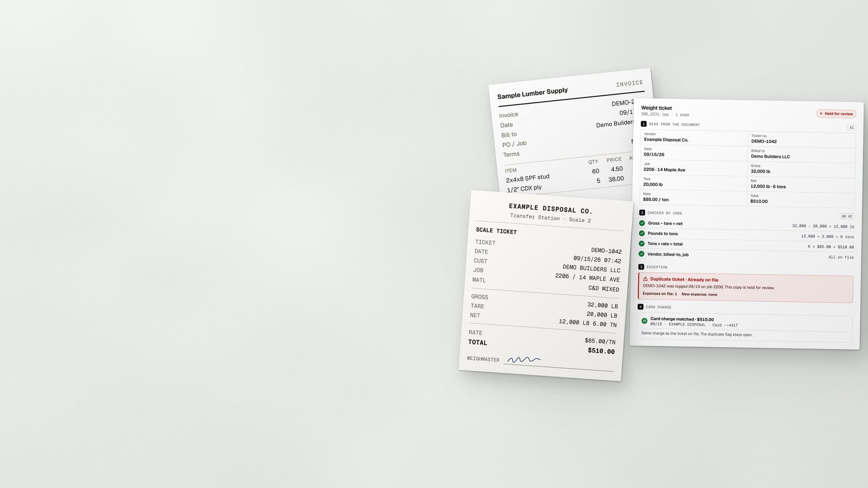
Task: Select the Net value '12,000 lb · 6 tons'
Action: point(768,186)
